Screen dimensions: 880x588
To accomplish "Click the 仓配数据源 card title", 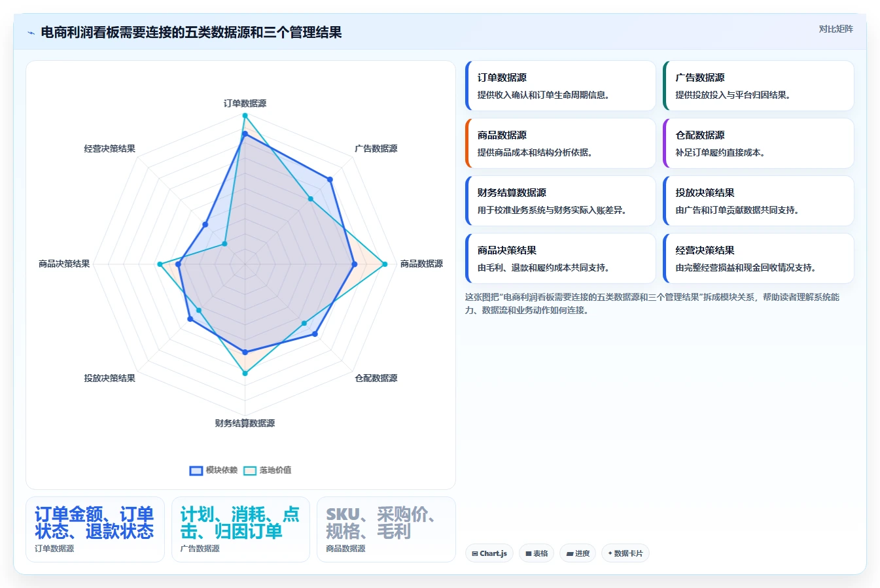I will [700, 135].
